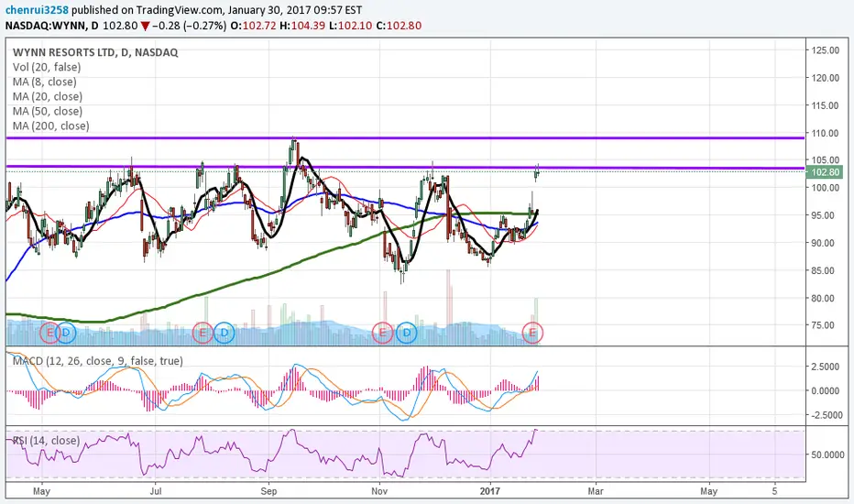Select the lower purple horizontal line near 103

tap(405, 168)
